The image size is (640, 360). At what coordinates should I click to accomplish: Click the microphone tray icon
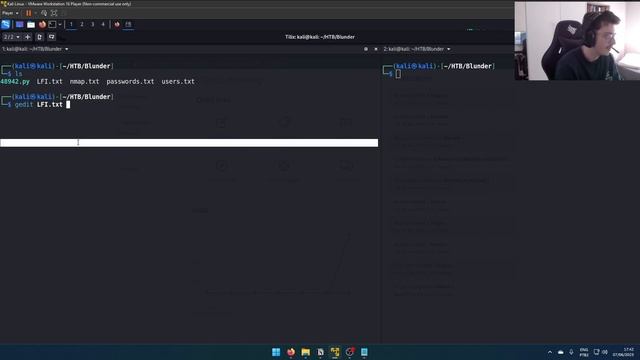(571, 352)
